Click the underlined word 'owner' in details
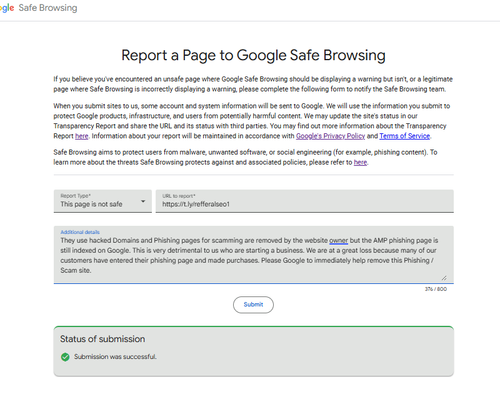The height and width of the screenshot is (406, 500). [339, 241]
